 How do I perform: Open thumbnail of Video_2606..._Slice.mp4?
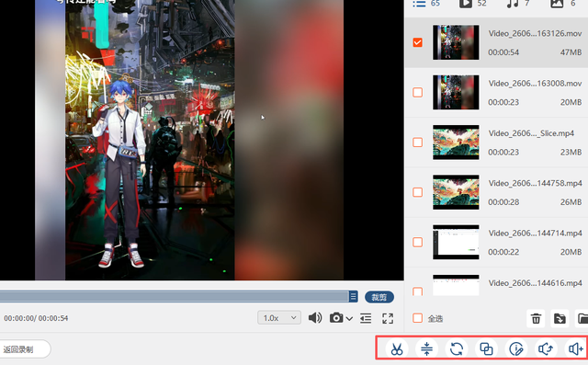click(x=456, y=143)
